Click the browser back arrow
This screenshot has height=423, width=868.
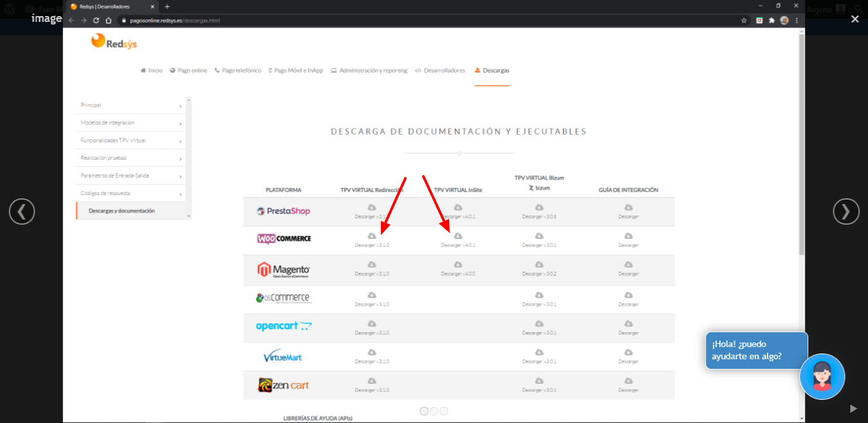pos(71,20)
